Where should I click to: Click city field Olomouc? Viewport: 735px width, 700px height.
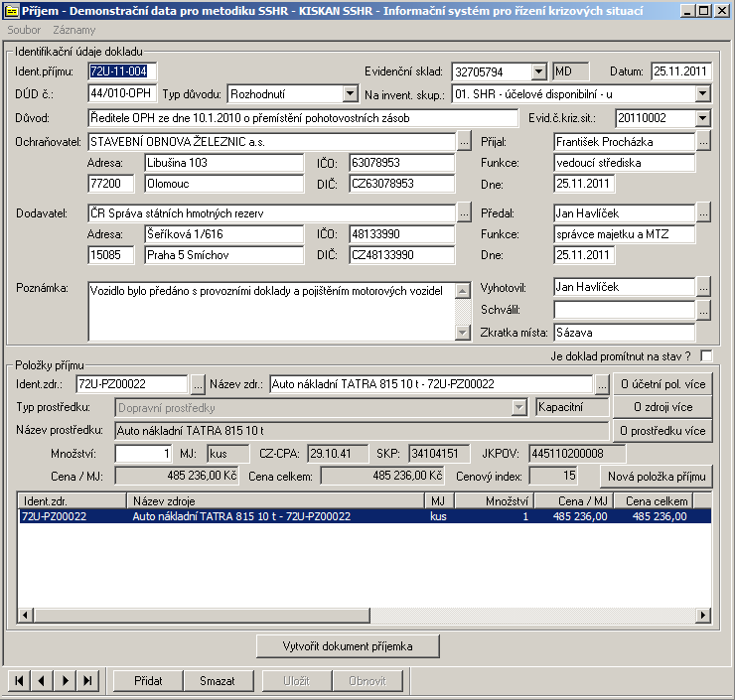[x=224, y=184]
